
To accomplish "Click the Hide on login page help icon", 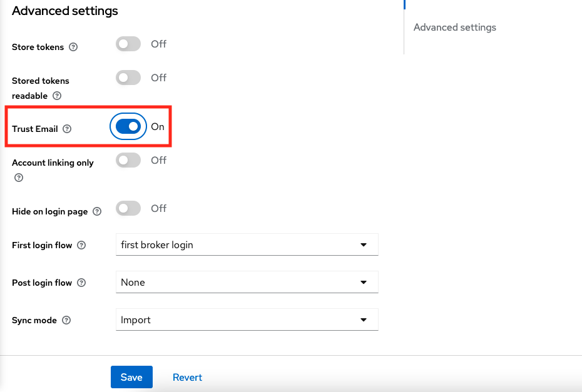I will pyautogui.click(x=97, y=211).
